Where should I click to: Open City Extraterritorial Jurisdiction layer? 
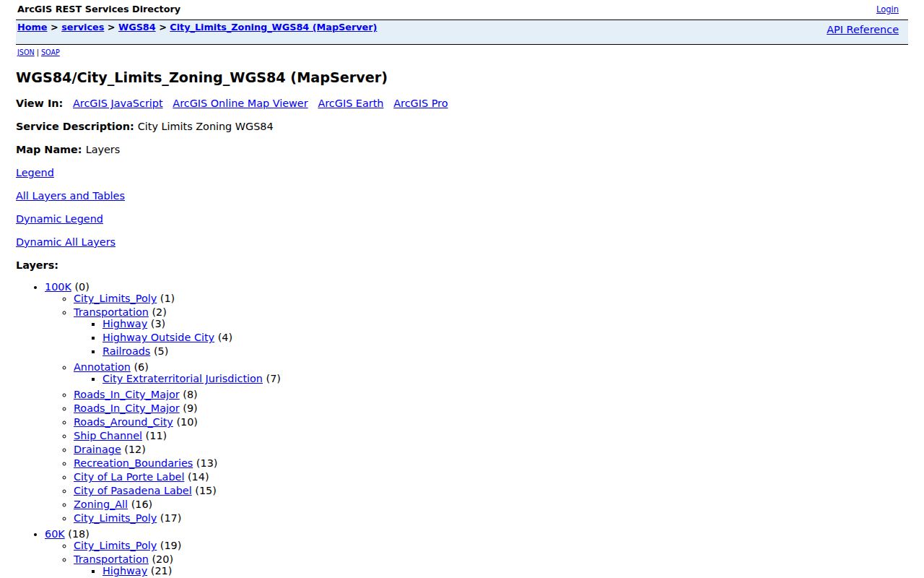coord(182,379)
